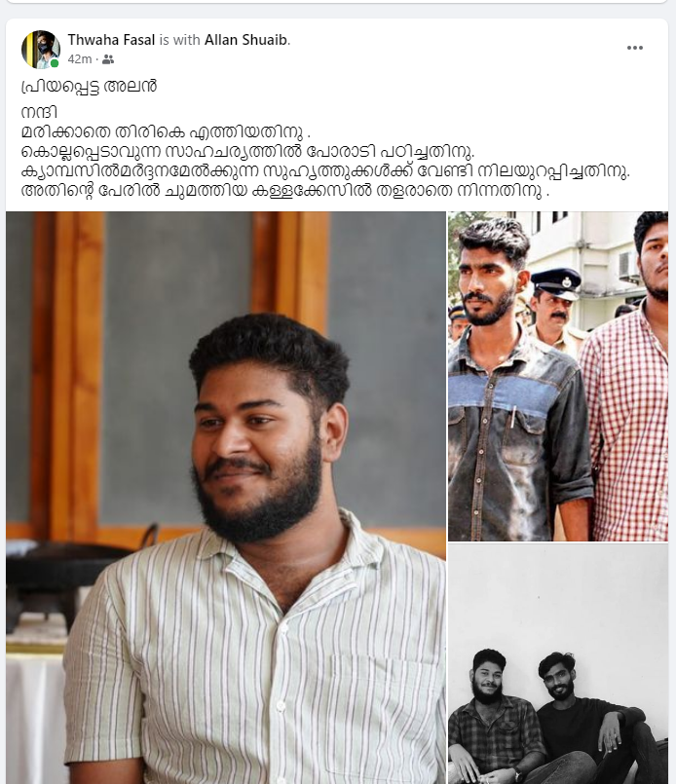The height and width of the screenshot is (784, 676).
Task: Click the post line starting "അതിന്റെ പേരിൽ"
Action: tap(285, 191)
